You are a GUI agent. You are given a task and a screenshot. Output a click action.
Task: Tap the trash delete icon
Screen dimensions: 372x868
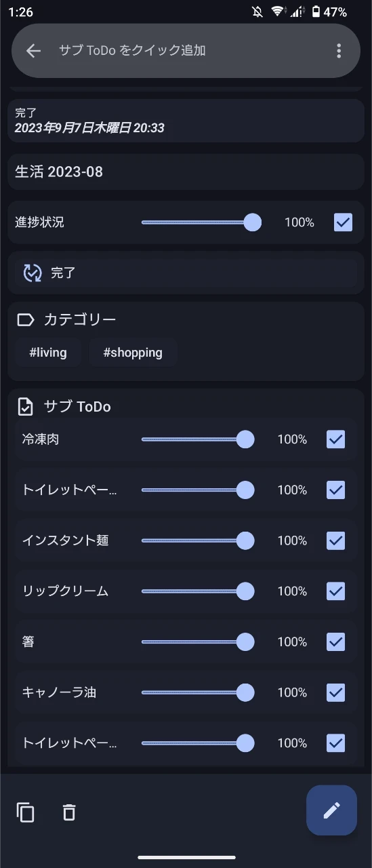click(x=69, y=812)
